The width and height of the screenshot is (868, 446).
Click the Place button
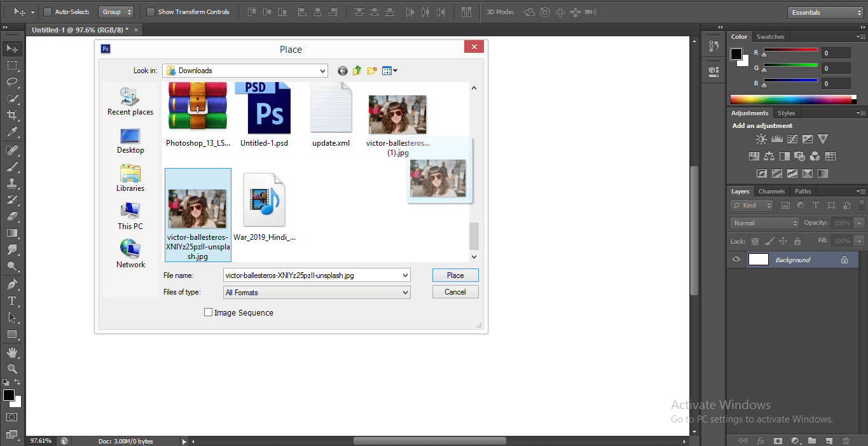tap(455, 275)
